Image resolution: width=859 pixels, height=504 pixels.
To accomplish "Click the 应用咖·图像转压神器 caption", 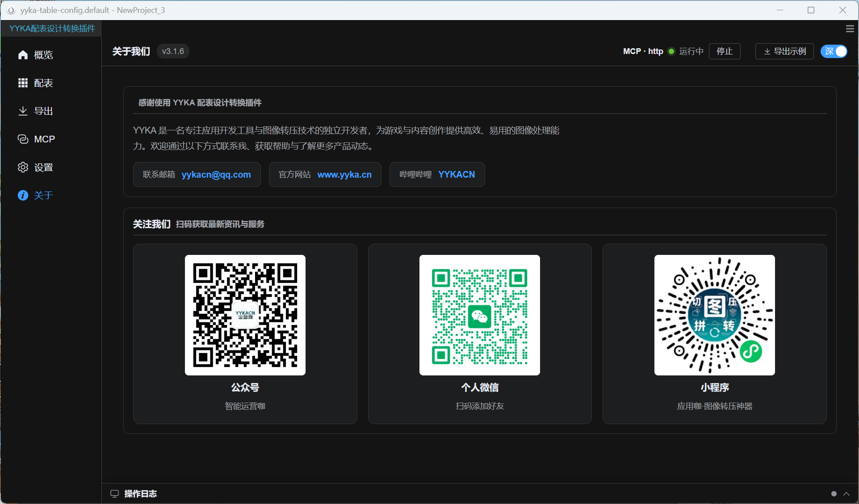I will coord(715,406).
